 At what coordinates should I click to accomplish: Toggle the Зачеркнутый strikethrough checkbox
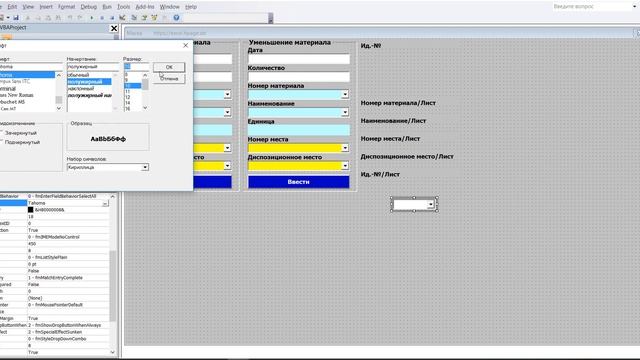pyautogui.click(x=1, y=133)
